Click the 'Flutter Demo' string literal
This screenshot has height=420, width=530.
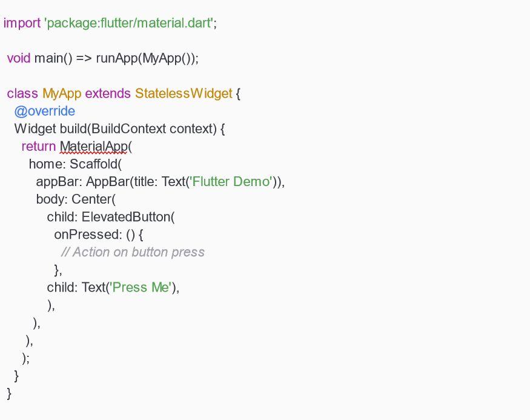click(x=231, y=182)
